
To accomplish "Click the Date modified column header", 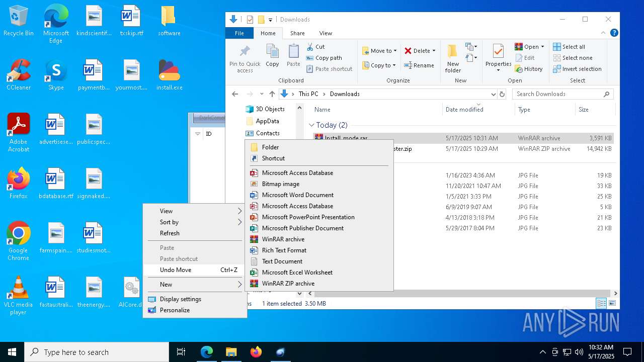I will (x=478, y=110).
